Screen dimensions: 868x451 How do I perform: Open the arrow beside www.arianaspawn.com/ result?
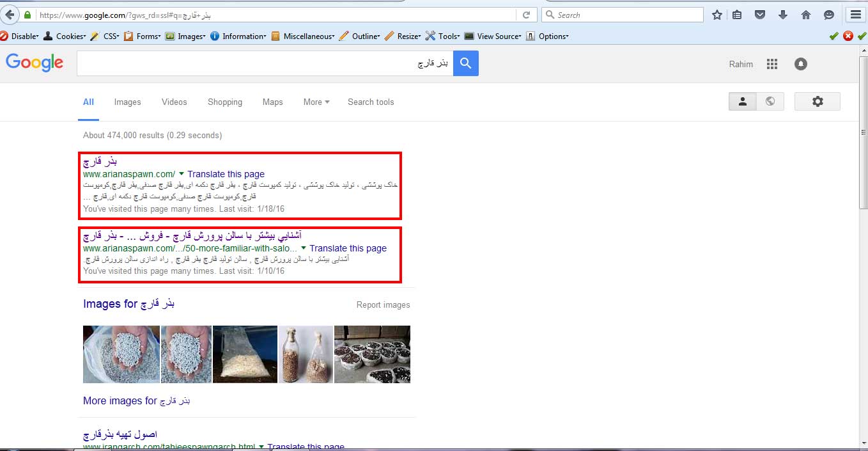pyautogui.click(x=182, y=174)
